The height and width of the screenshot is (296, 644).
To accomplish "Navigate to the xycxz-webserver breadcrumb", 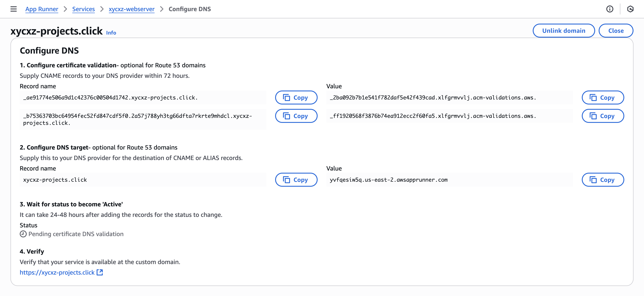I will click(131, 9).
